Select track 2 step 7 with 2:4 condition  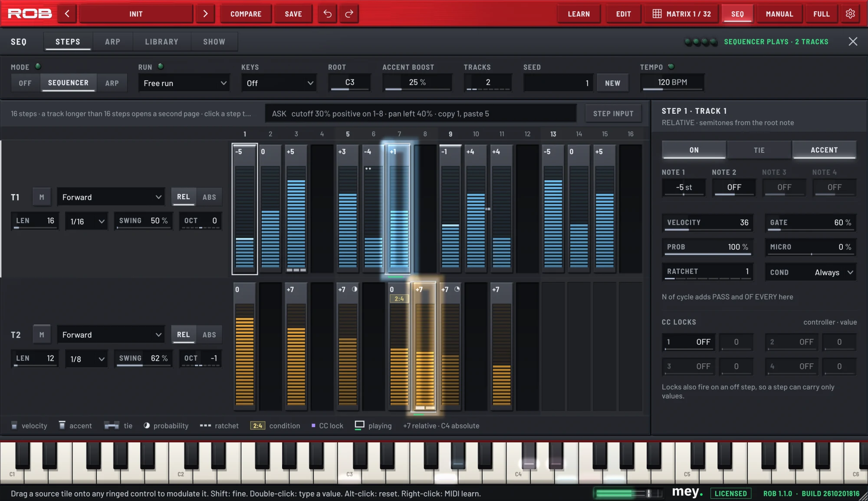[x=399, y=346]
